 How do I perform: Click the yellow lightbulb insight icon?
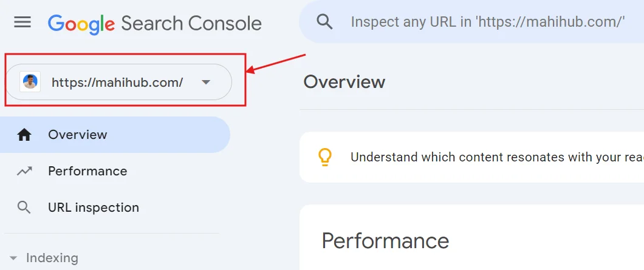coord(325,157)
